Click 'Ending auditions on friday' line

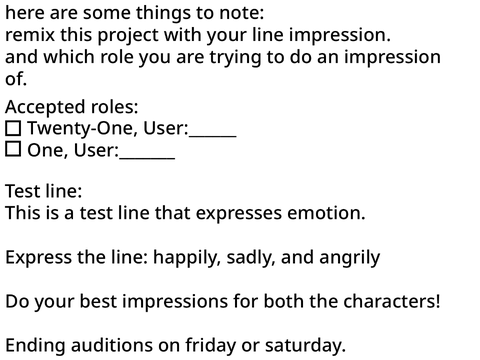pos(175,345)
